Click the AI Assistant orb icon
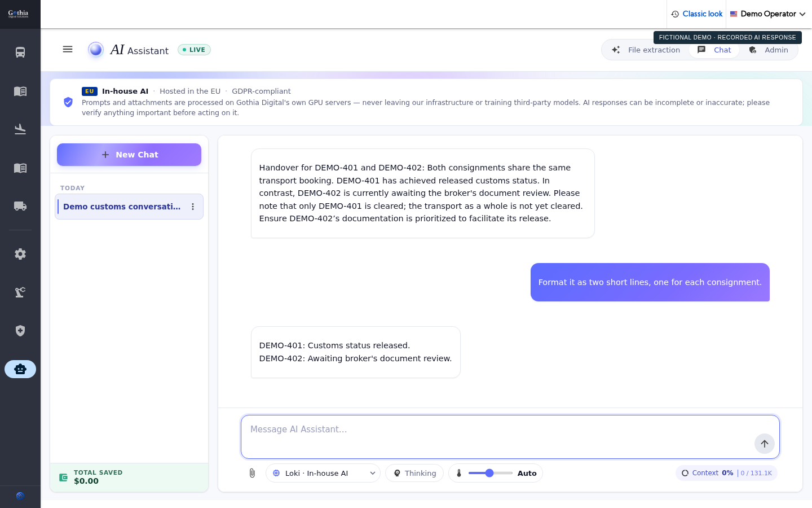The height and width of the screenshot is (508, 812). (96, 50)
